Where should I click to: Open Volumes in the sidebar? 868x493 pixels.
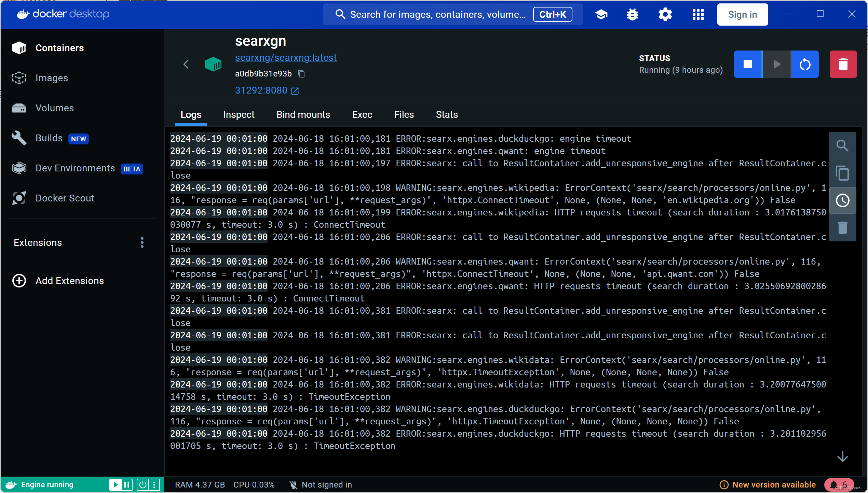pyautogui.click(x=82, y=108)
